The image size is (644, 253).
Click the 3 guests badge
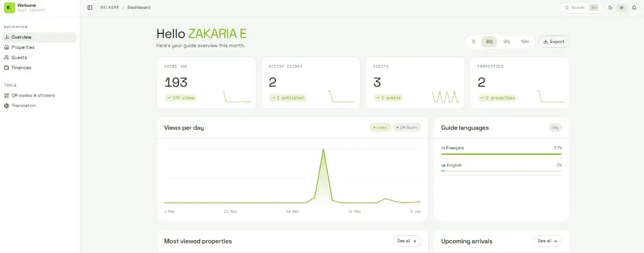388,98
